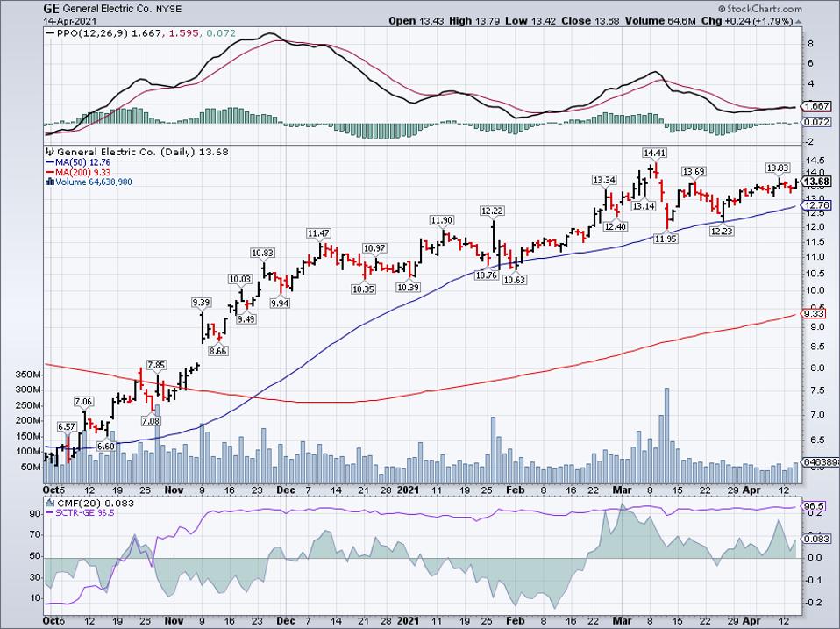The width and height of the screenshot is (840, 629).
Task: Click the 12.22 spike price label
Action: coord(492,211)
